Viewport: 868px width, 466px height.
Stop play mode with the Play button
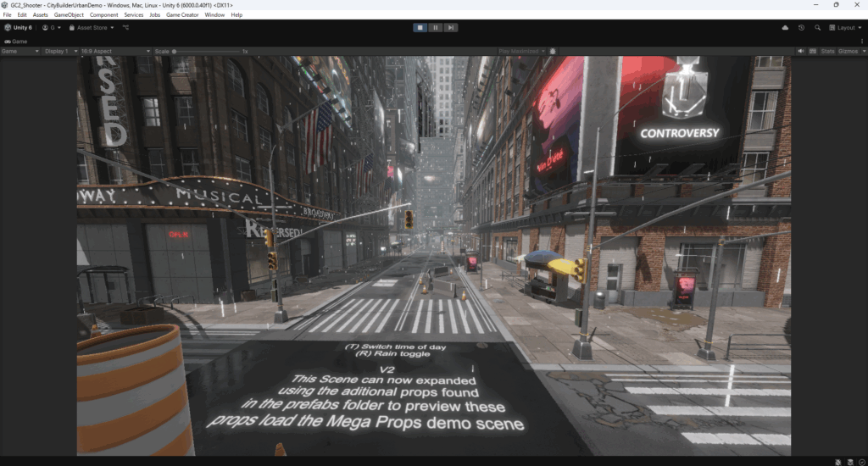click(420, 27)
